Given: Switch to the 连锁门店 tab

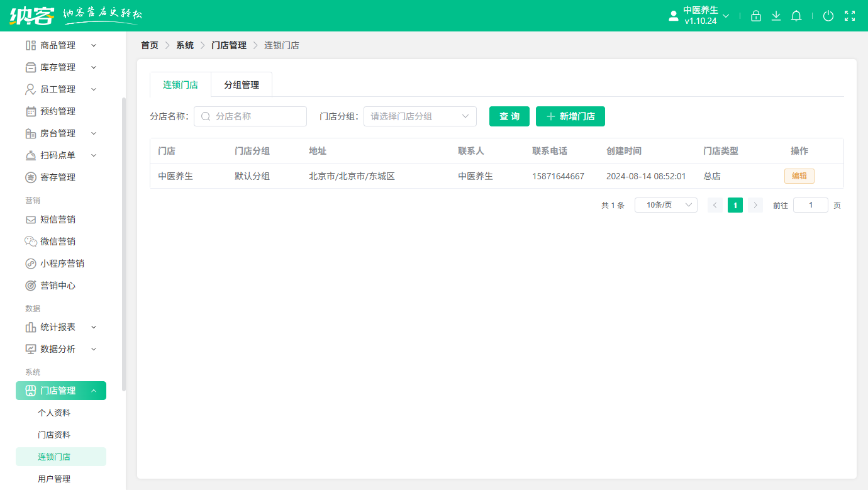Looking at the screenshot, I should 181,85.
